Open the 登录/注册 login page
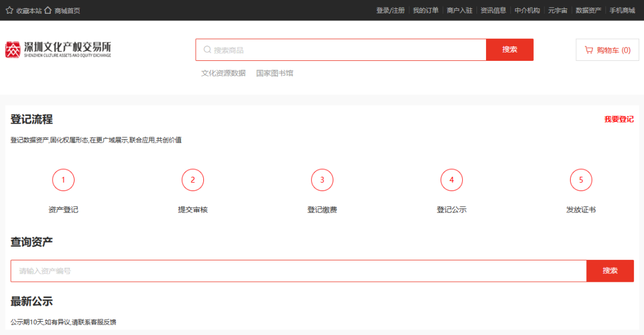This screenshot has height=335, width=644. pyautogui.click(x=390, y=10)
